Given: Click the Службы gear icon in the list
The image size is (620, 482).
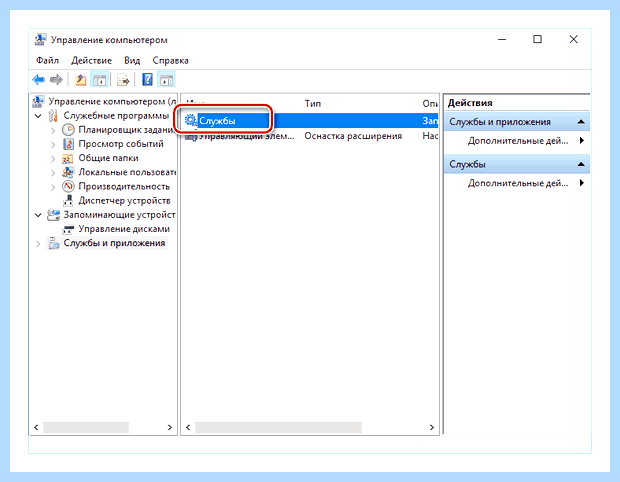Looking at the screenshot, I should click(x=191, y=120).
